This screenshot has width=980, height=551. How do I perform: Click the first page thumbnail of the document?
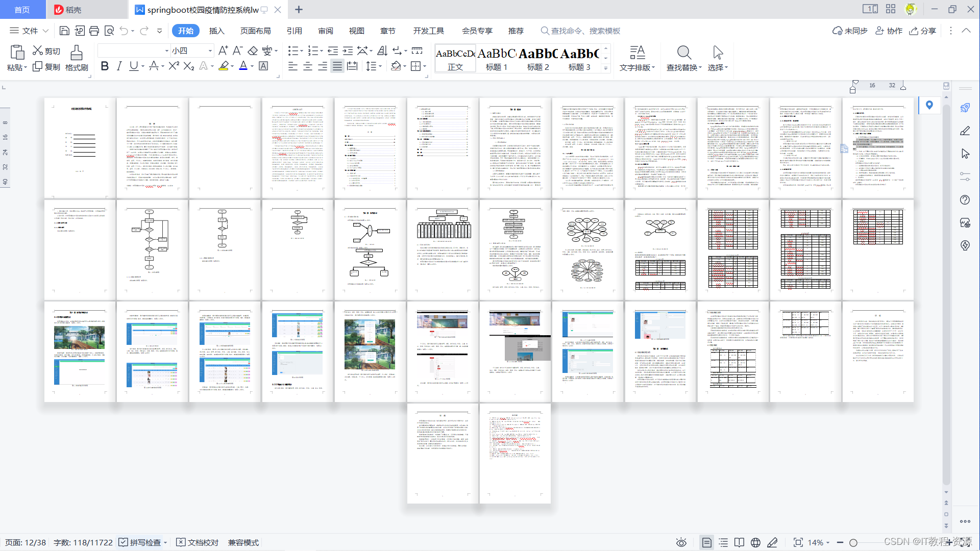point(79,148)
